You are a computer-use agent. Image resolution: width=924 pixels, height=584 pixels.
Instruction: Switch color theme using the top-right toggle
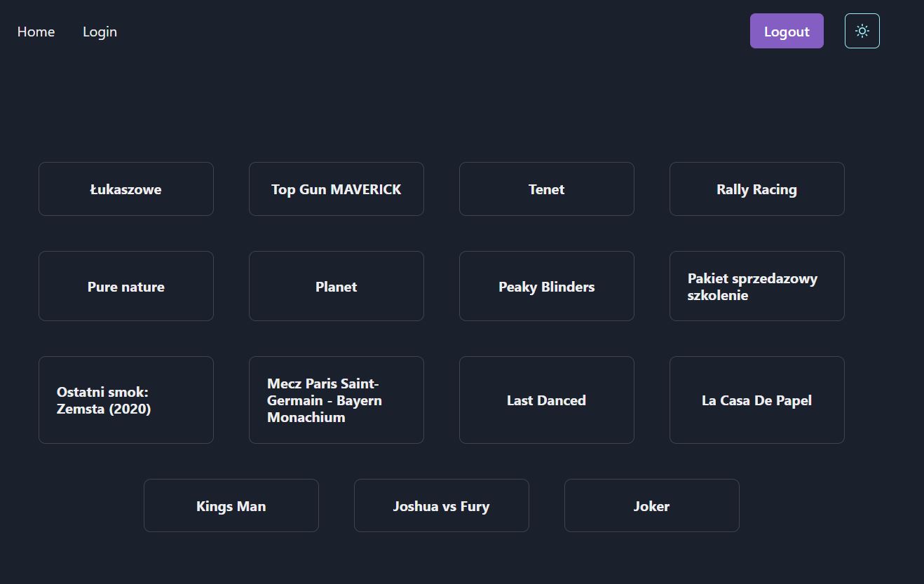pos(862,30)
